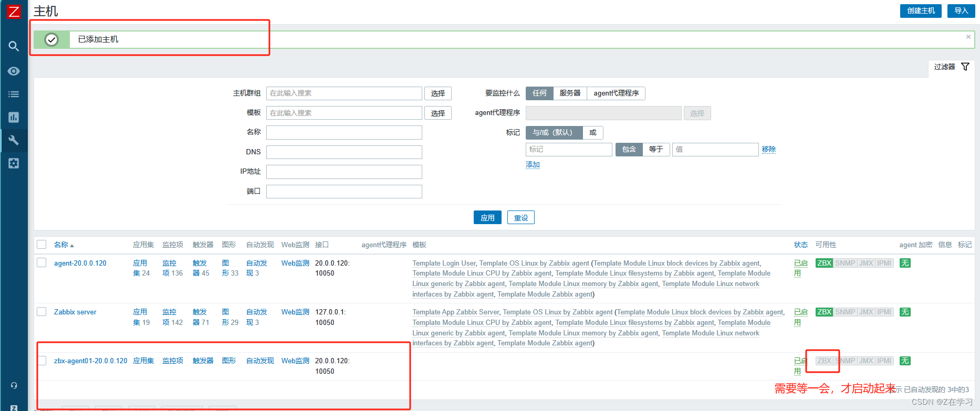The height and width of the screenshot is (411, 980).
Task: Open Template App Zabbix Server link
Action: (456, 312)
